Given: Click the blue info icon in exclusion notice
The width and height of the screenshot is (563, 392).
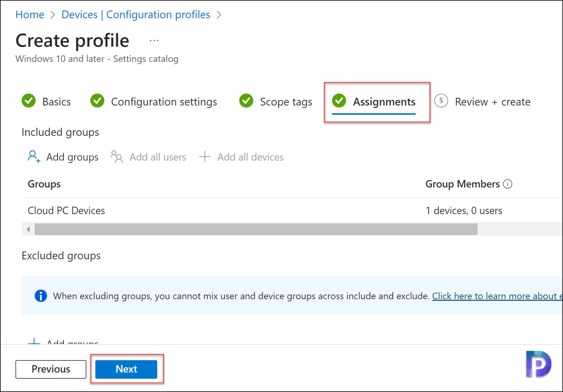Looking at the screenshot, I should tap(41, 296).
